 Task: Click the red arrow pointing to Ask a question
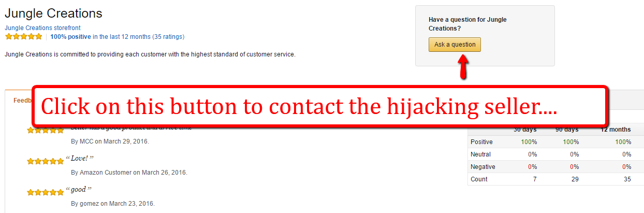pyautogui.click(x=463, y=66)
